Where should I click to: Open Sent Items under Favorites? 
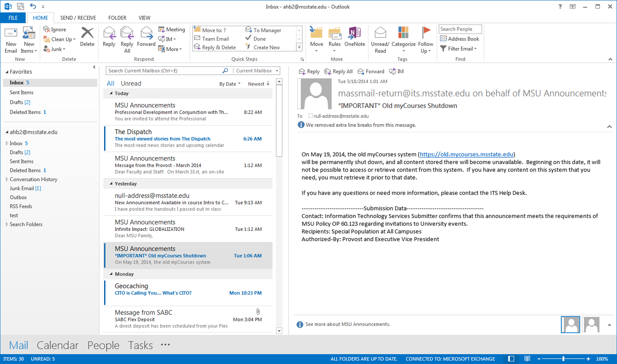[x=22, y=92]
